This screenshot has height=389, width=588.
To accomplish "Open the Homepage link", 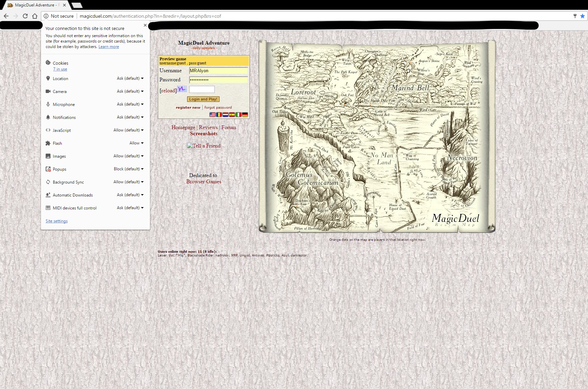I will pos(183,127).
